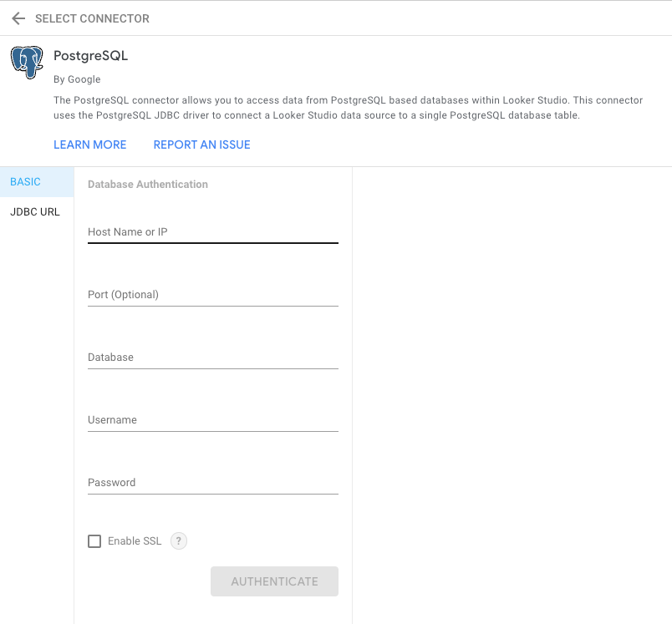Switch to the BASIC tab
This screenshot has width=672, height=624.
[x=26, y=182]
